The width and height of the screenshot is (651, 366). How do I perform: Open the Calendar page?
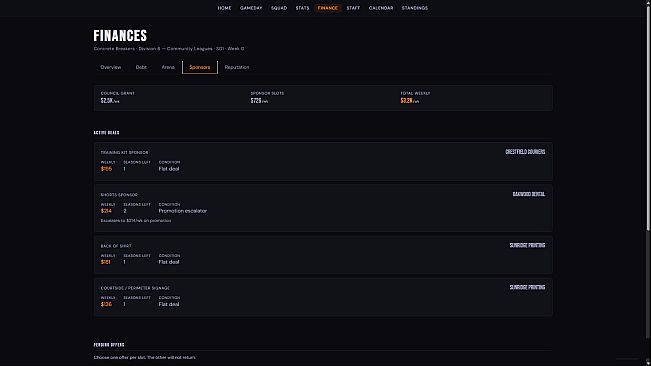click(381, 8)
